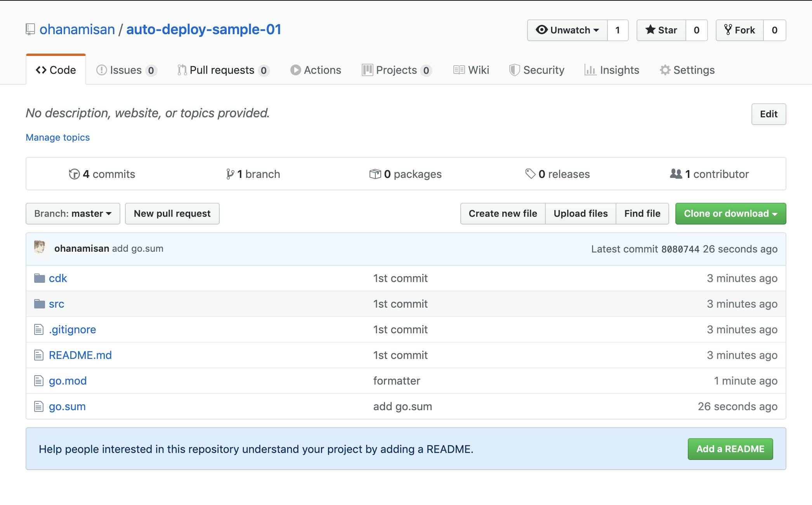Open the Settings tab

click(687, 70)
